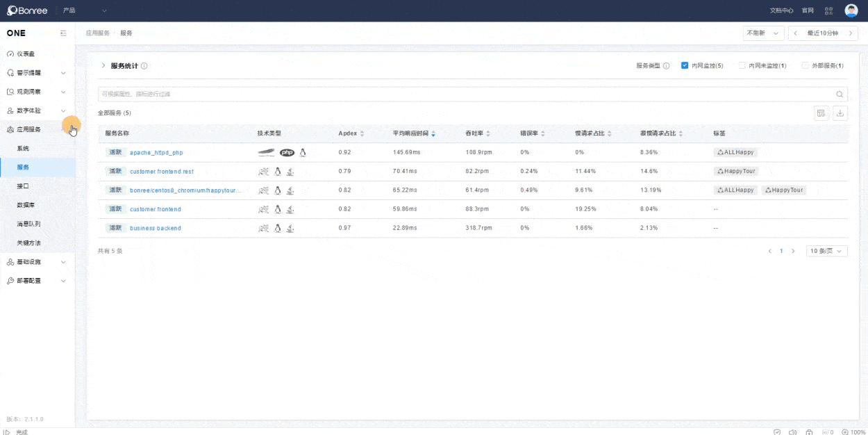Viewport: 868px width, 435px height.
Task: Check the 外部服务(1) checkbox
Action: pyautogui.click(x=805, y=65)
